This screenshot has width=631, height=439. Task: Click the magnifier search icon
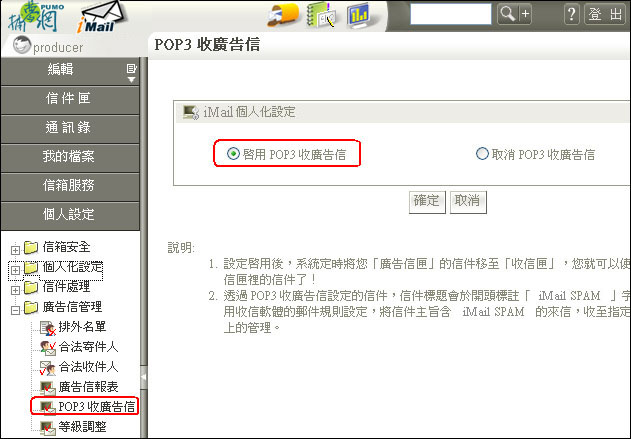[x=507, y=14]
